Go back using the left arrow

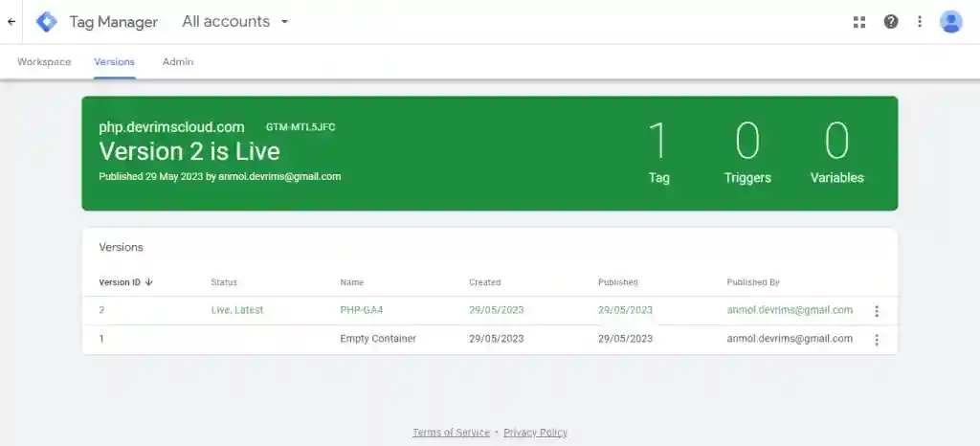[11, 22]
